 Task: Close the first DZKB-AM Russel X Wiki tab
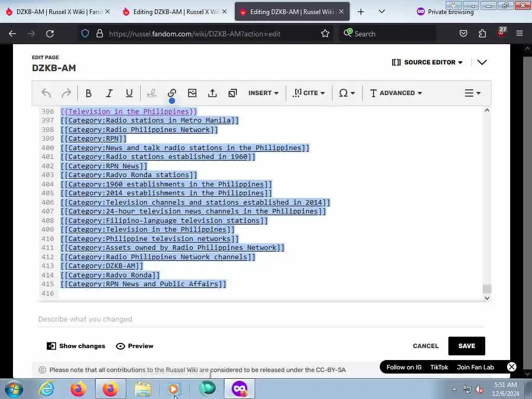tap(108, 11)
